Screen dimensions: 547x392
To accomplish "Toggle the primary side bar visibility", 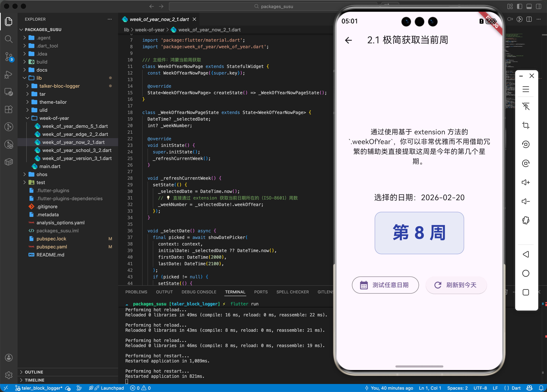I will 519,7.
